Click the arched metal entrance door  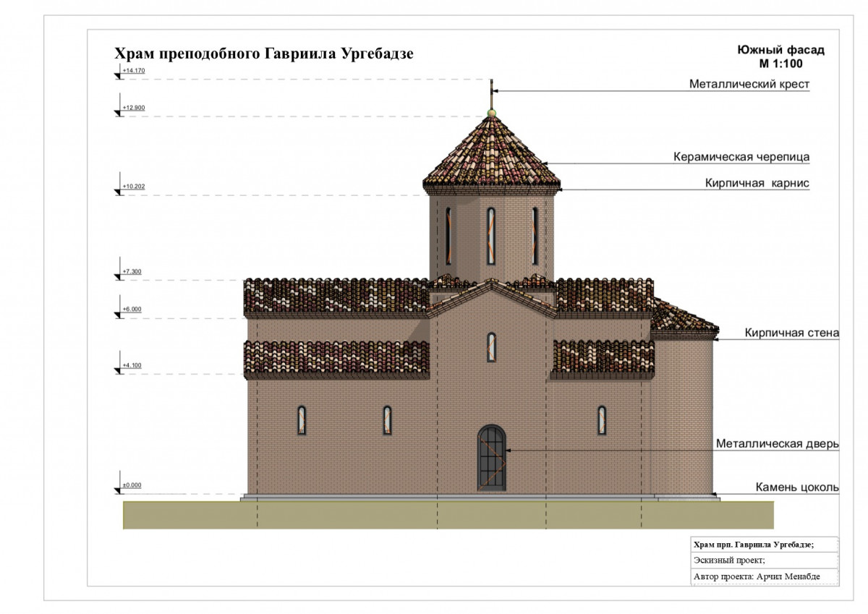pyautogui.click(x=492, y=457)
